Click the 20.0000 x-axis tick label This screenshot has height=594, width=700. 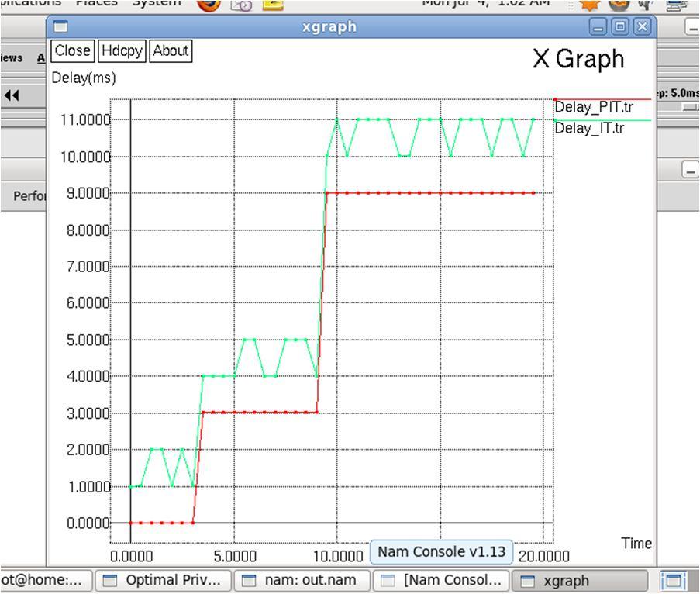(543, 557)
